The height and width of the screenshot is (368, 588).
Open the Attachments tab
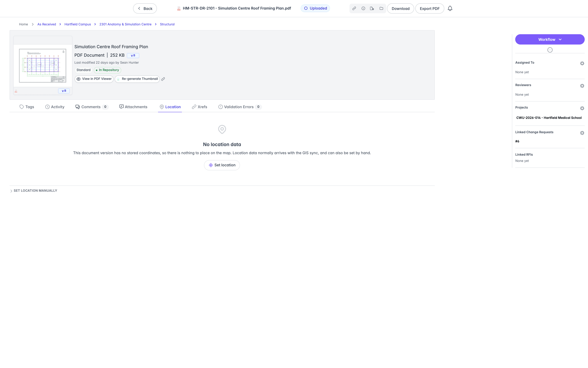pyautogui.click(x=133, y=107)
